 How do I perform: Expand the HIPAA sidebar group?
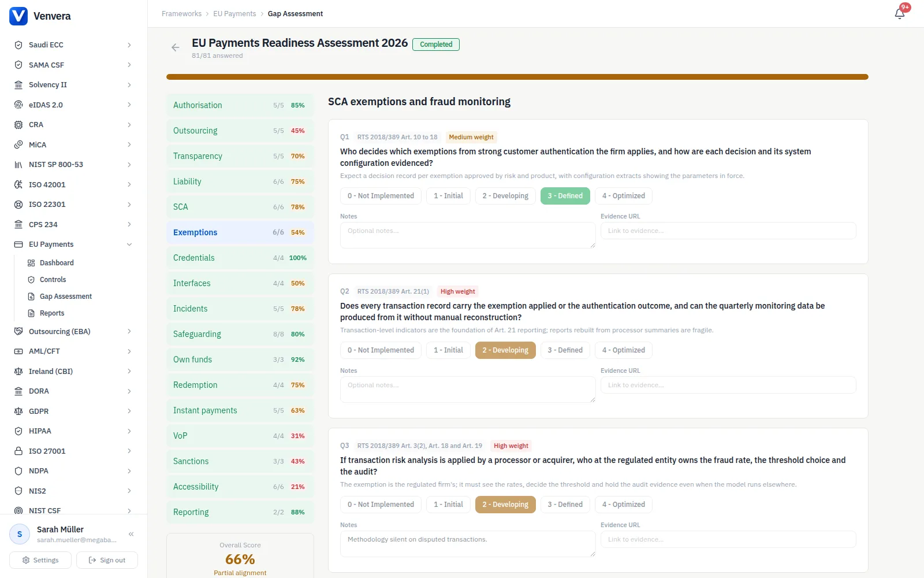[129, 431]
